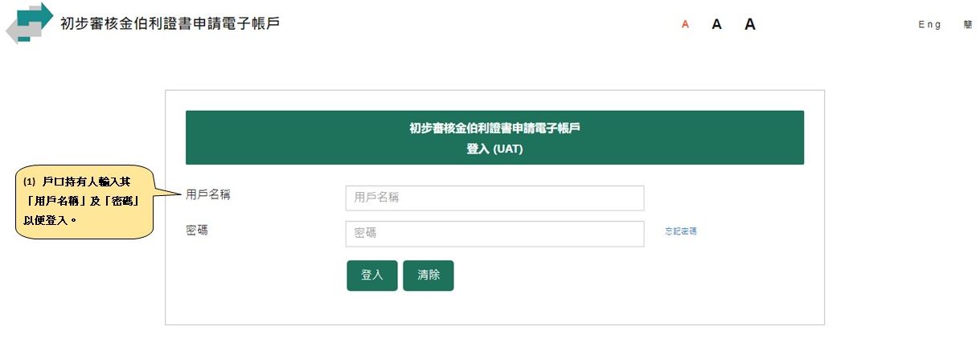Click the page title text beside logo
This screenshot has width=980, height=343.
coord(170,23)
